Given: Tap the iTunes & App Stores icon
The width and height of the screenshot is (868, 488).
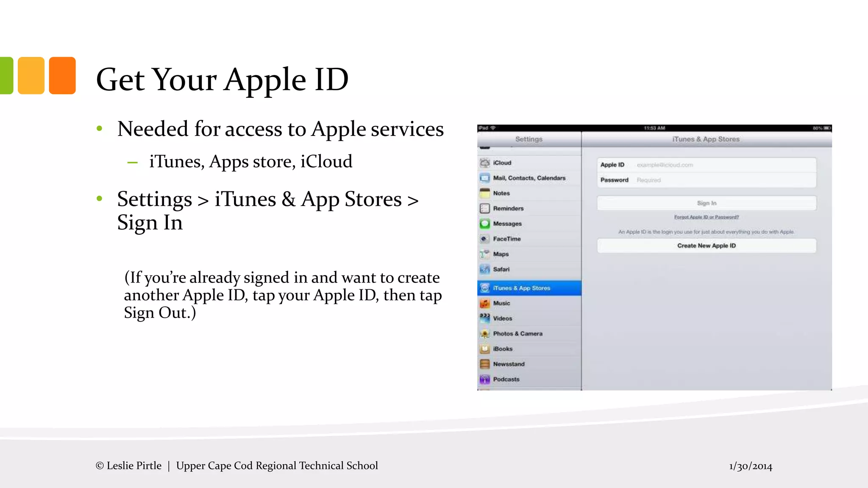Looking at the screenshot, I should [485, 288].
